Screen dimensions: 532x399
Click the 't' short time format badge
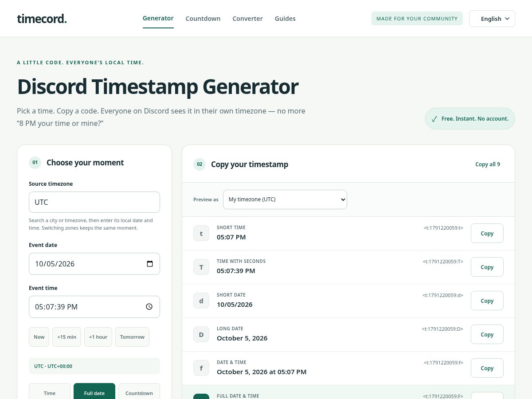click(201, 233)
